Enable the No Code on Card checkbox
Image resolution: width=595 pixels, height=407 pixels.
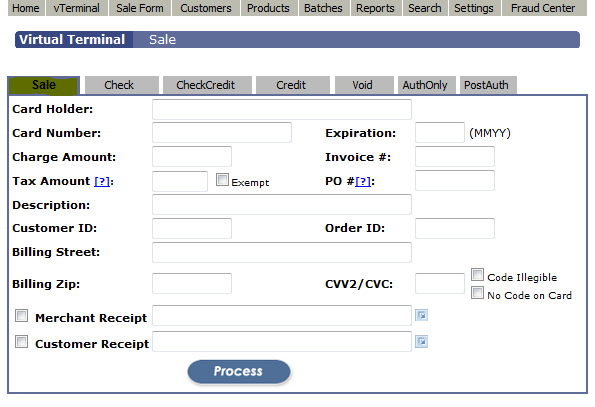477,293
